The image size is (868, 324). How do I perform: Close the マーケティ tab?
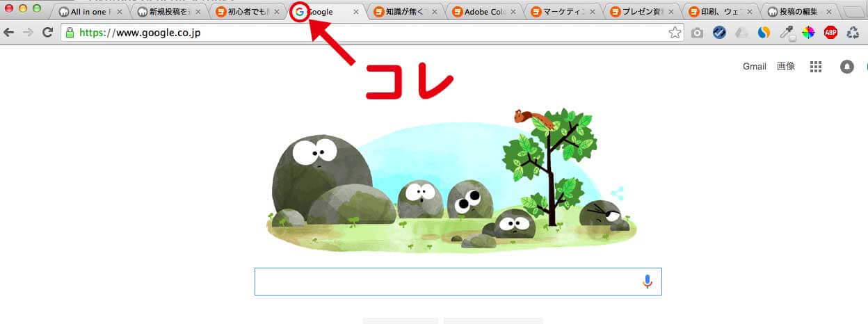click(592, 12)
